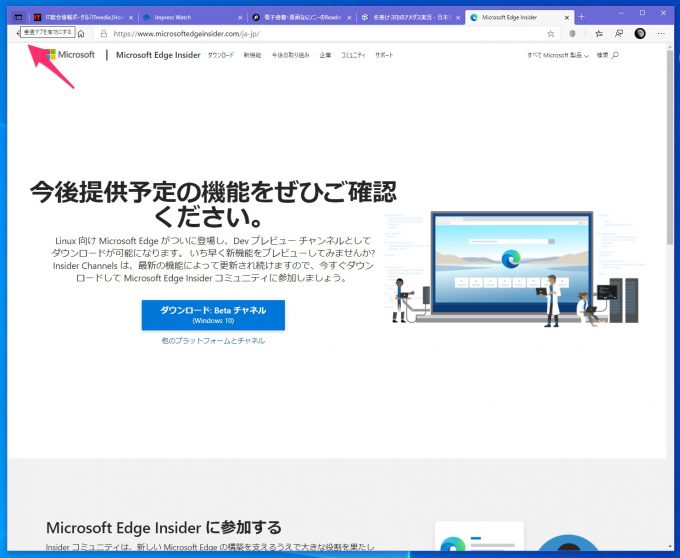Click the grey extension icon beside the address bar
The height and width of the screenshot is (558, 680).
coord(572,34)
